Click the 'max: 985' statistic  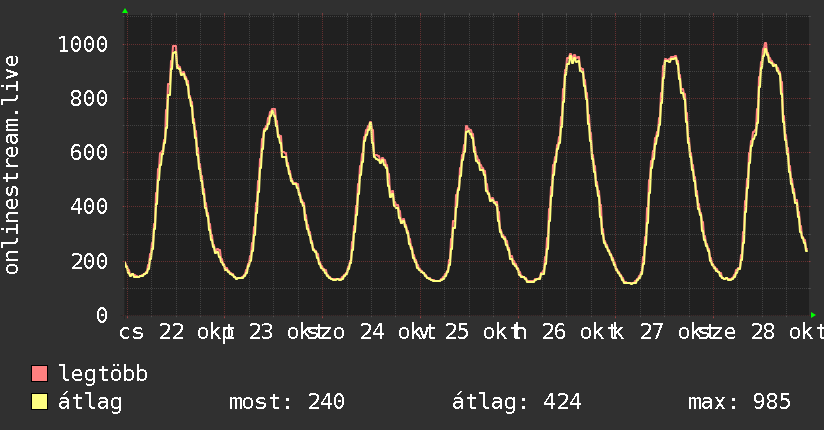coord(739,402)
